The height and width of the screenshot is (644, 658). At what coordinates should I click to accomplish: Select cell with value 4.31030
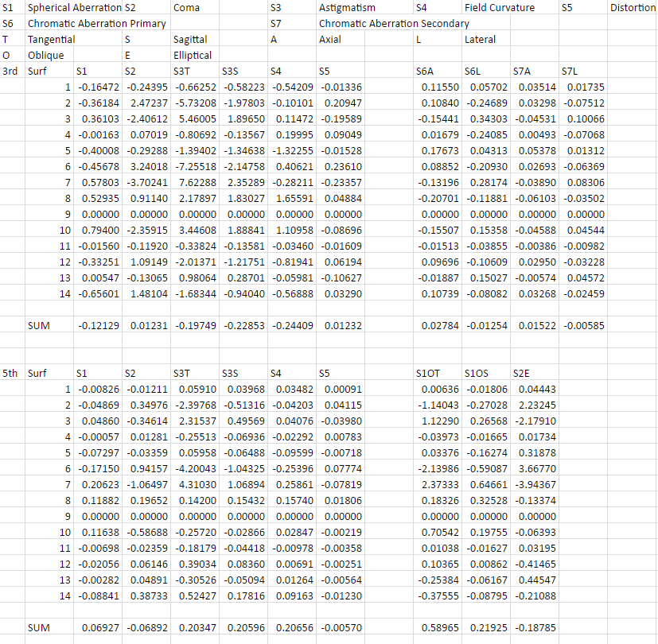[195, 485]
